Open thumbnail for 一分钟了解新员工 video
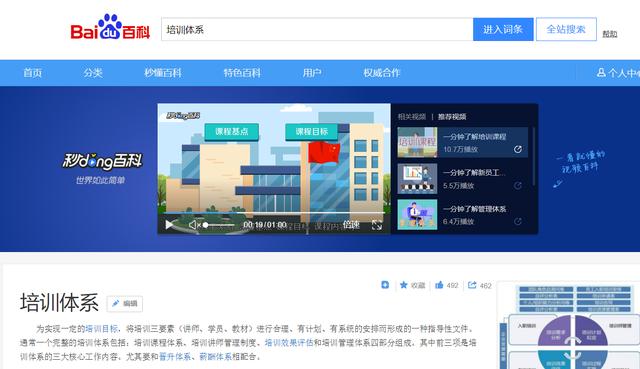The image size is (640, 369). coord(417,178)
